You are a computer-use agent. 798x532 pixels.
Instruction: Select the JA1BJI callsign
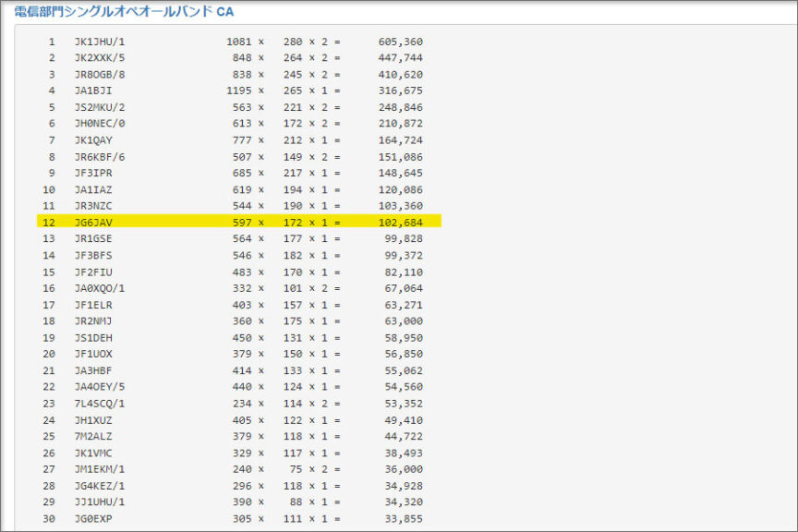[92, 91]
